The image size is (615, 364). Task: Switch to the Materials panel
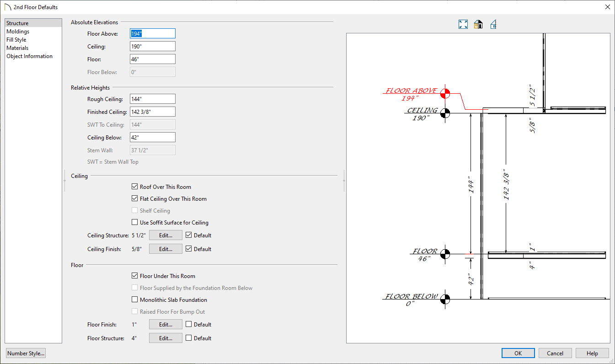point(17,48)
